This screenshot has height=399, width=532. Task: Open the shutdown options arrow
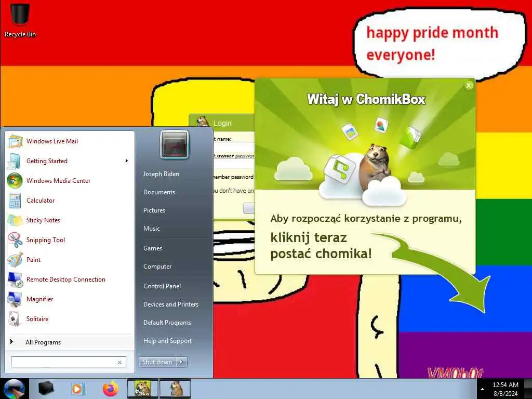coord(181,362)
